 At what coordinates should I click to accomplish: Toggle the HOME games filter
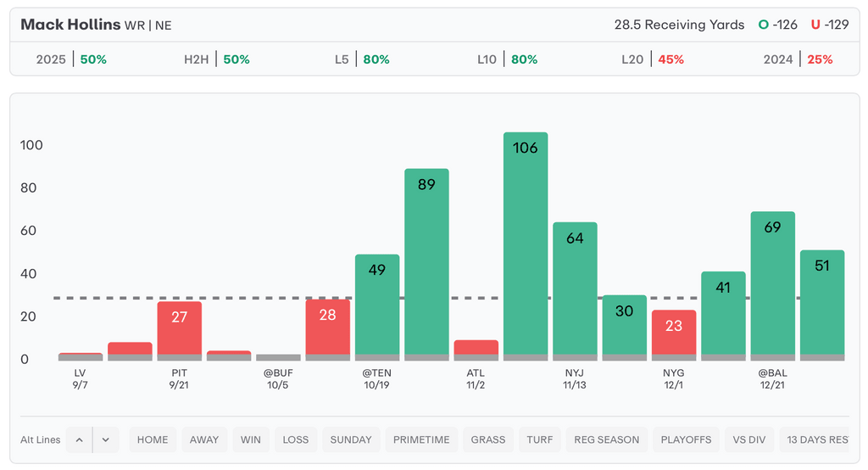[x=153, y=439]
